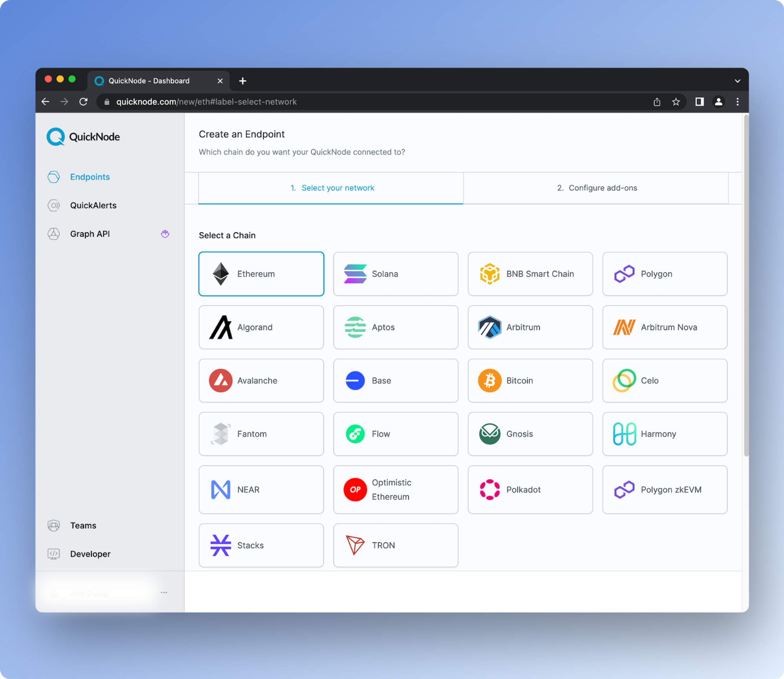Screen dimensions: 784x679
Task: Open the browser profile menu
Action: pyautogui.click(x=719, y=102)
